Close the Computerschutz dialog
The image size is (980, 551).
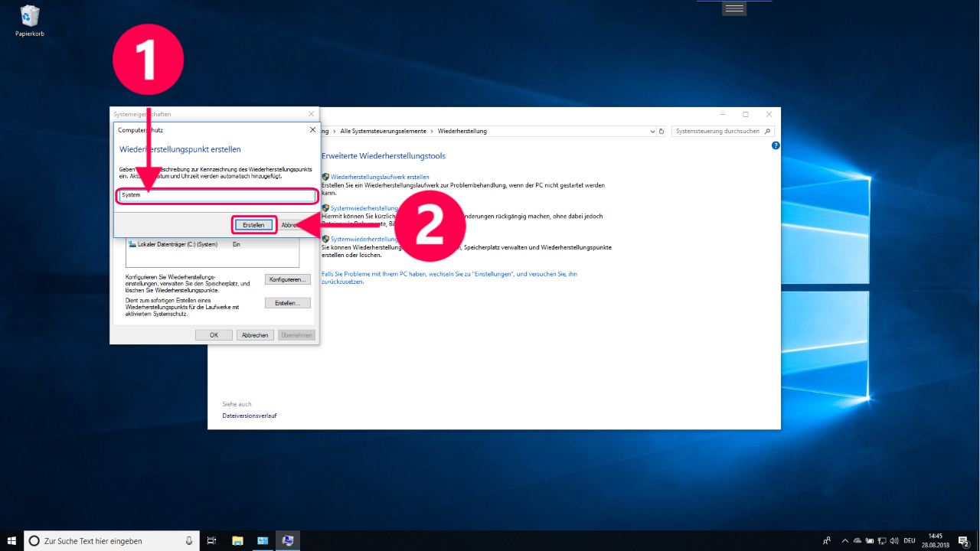coord(312,130)
